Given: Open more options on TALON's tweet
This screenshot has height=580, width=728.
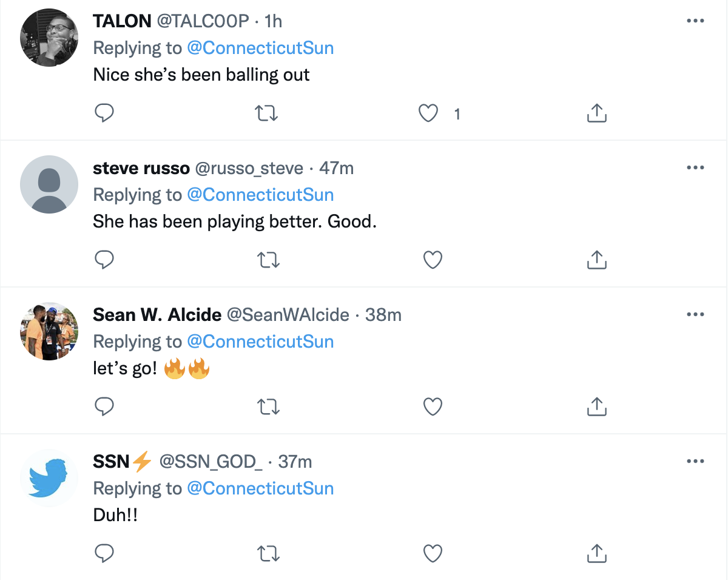Looking at the screenshot, I should [x=695, y=21].
